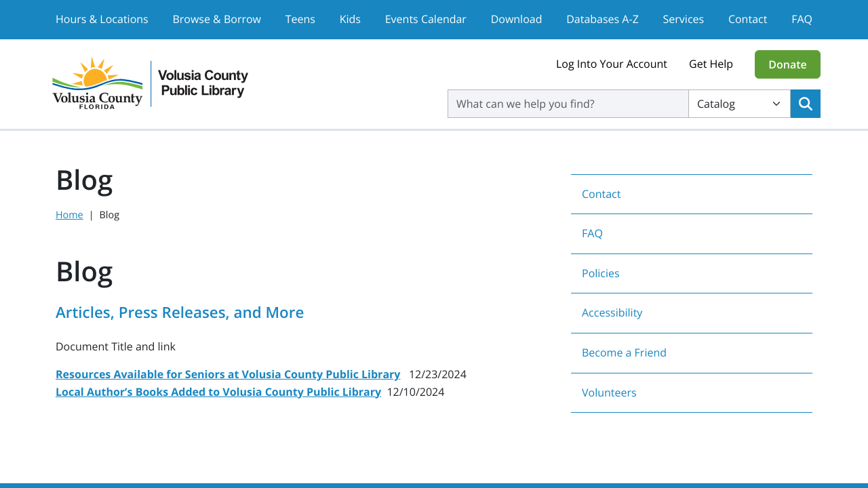
Task: Click Log Into Your Account
Action: tap(611, 64)
